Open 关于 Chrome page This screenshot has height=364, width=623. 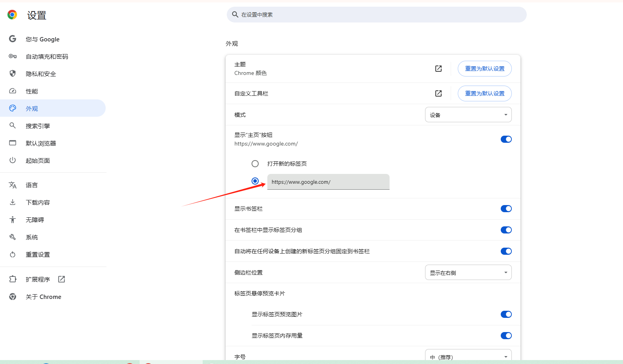point(53,297)
